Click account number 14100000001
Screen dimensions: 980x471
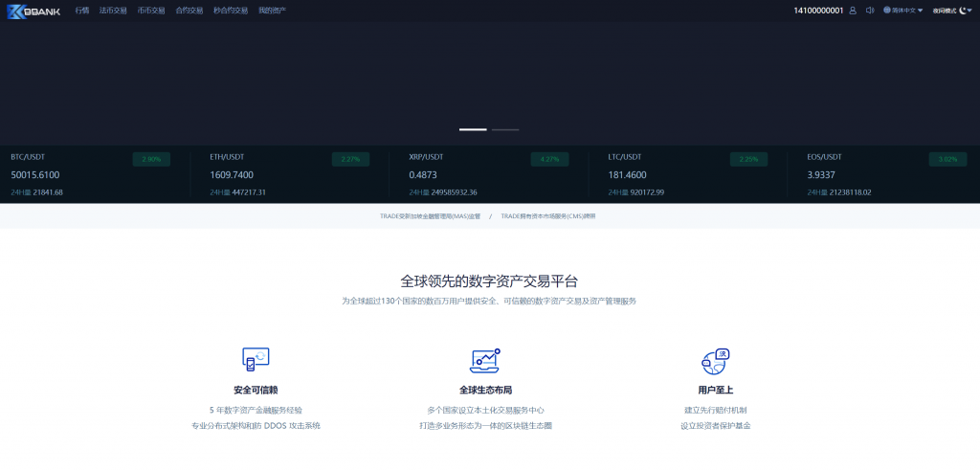click(x=818, y=11)
